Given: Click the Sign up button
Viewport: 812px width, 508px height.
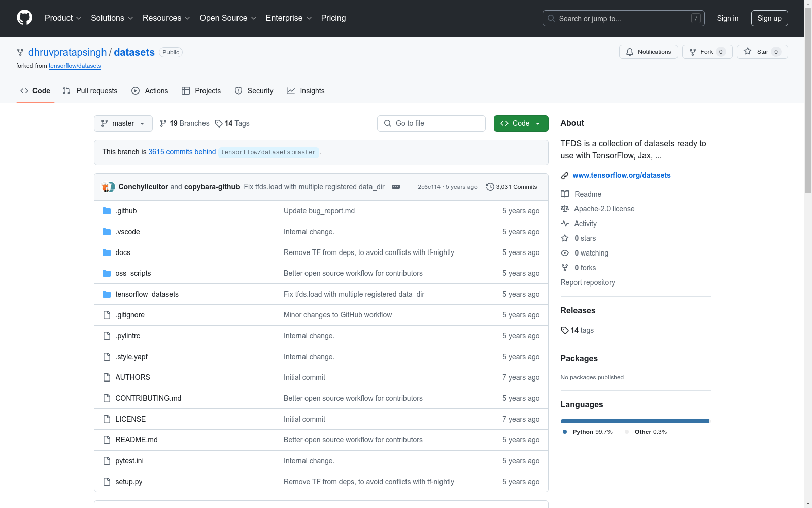Looking at the screenshot, I should [x=769, y=18].
